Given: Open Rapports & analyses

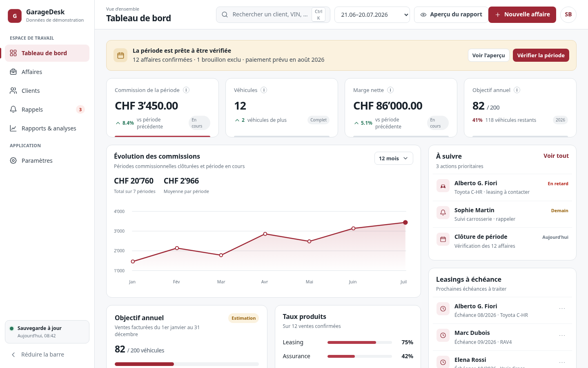Looking at the screenshot, I should coord(47,128).
